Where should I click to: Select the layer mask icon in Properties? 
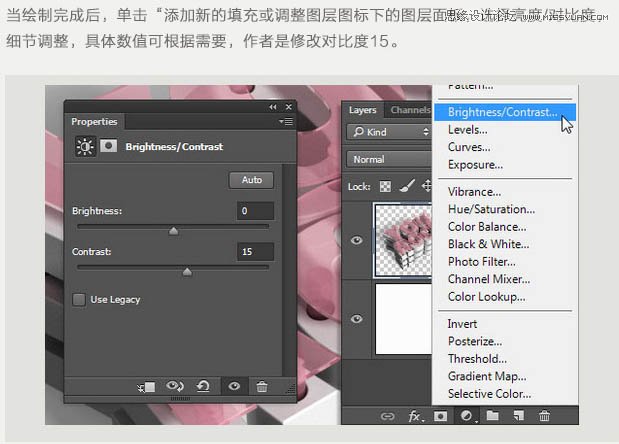coord(109,146)
